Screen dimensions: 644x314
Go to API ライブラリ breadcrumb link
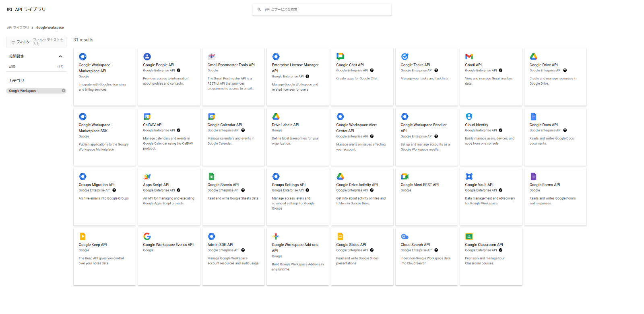tap(18, 28)
